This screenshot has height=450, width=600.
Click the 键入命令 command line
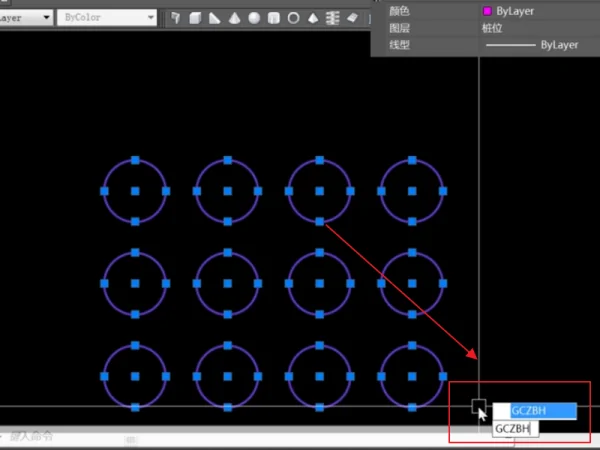coord(31,436)
